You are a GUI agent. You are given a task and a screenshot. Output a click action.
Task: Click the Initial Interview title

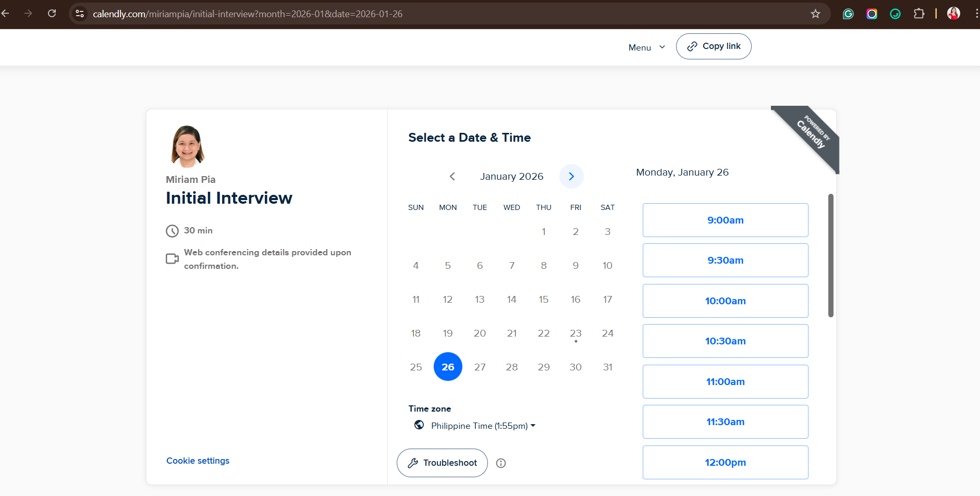[229, 198]
